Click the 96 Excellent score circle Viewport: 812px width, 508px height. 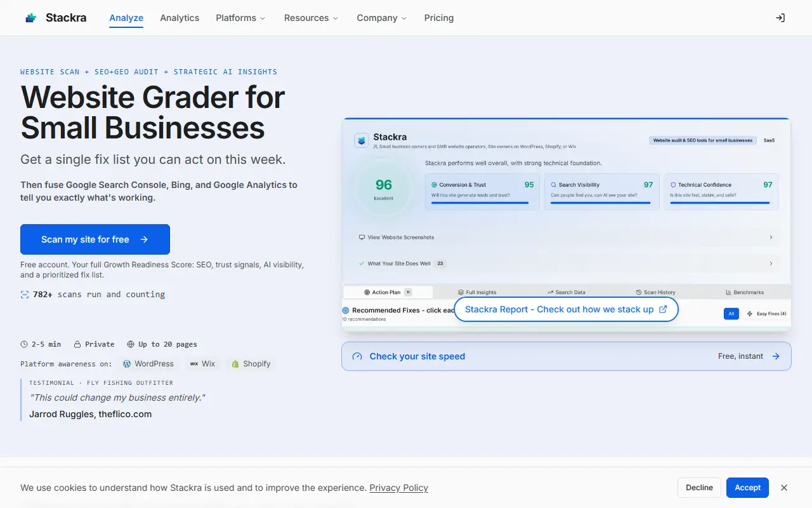coord(383,189)
